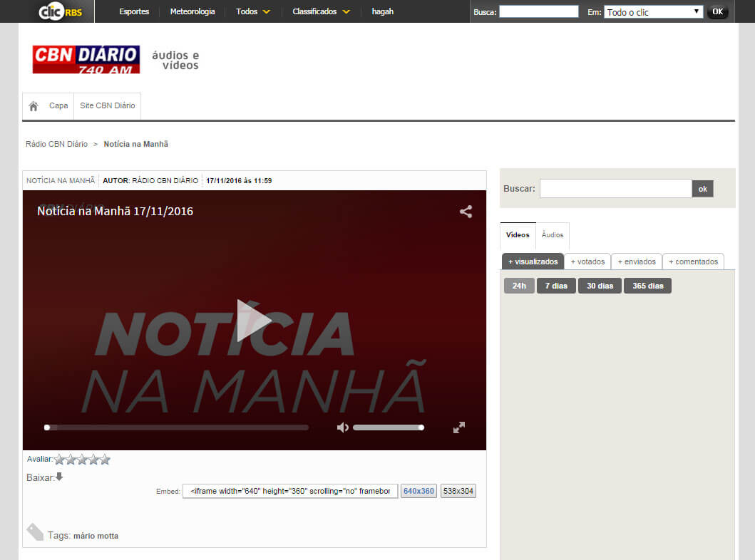Choose 640x360 embed size
The image size is (755, 560).
pyautogui.click(x=419, y=491)
